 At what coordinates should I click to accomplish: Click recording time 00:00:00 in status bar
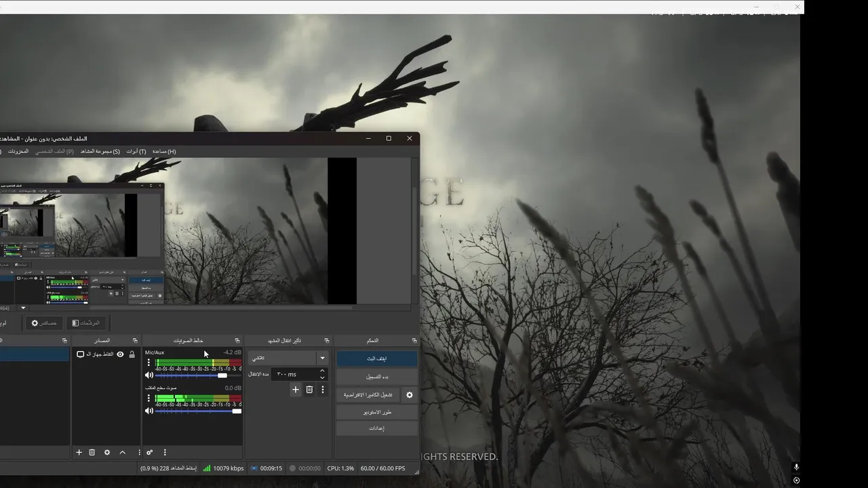(x=305, y=468)
